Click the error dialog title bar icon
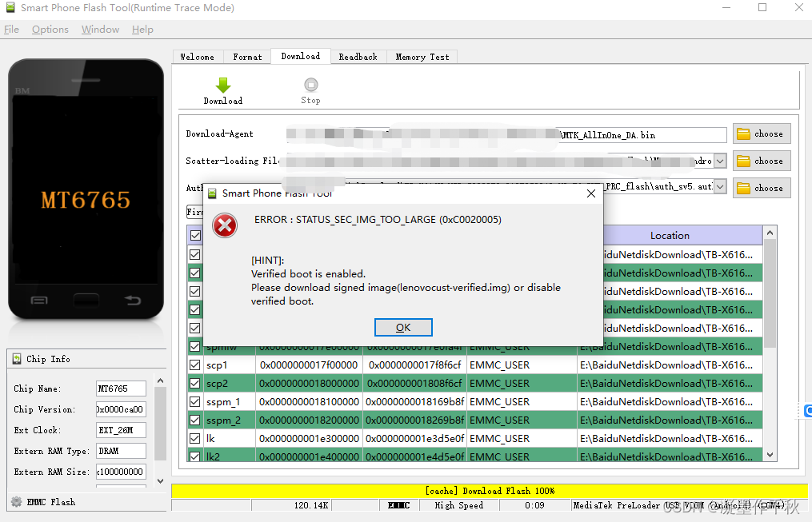The image size is (812, 522). [x=212, y=193]
